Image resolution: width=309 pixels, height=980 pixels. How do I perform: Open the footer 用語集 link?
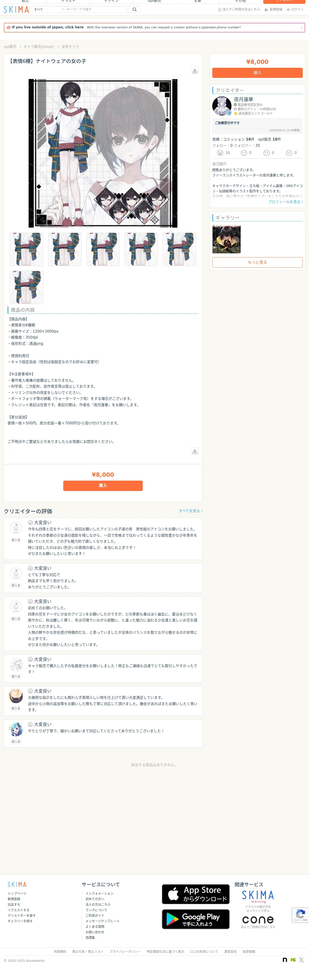pos(90,938)
